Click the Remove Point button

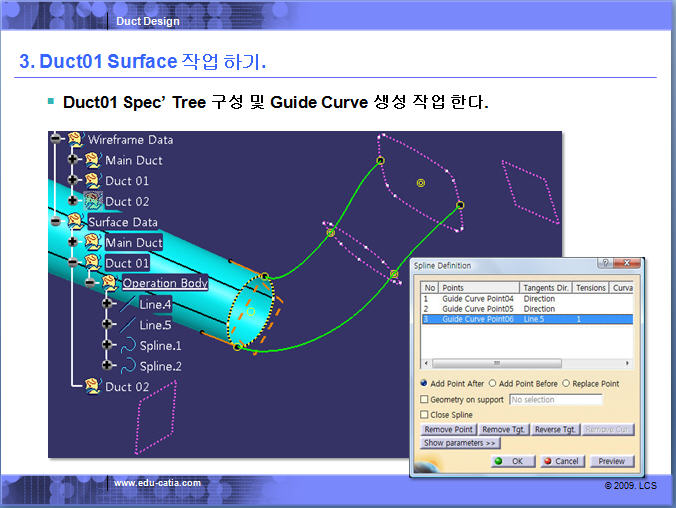pos(448,429)
